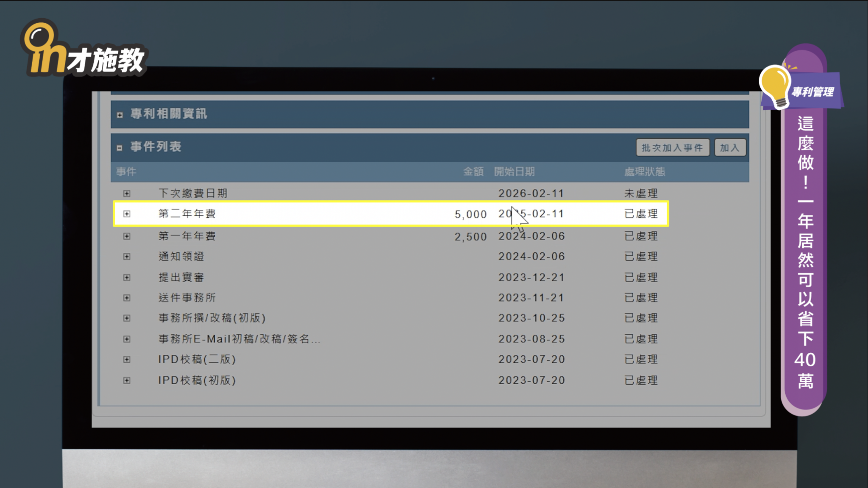
Task: Expand the 下次繳費日期 row
Action: [126, 193]
